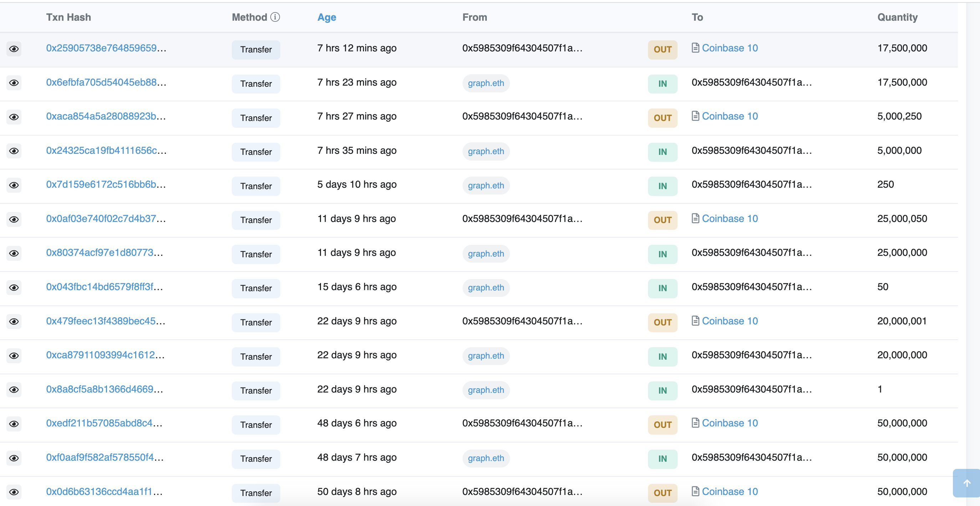This screenshot has height=506, width=980.
Task: Click the OUT direction badge on the 5,000,250 row
Action: coord(662,118)
